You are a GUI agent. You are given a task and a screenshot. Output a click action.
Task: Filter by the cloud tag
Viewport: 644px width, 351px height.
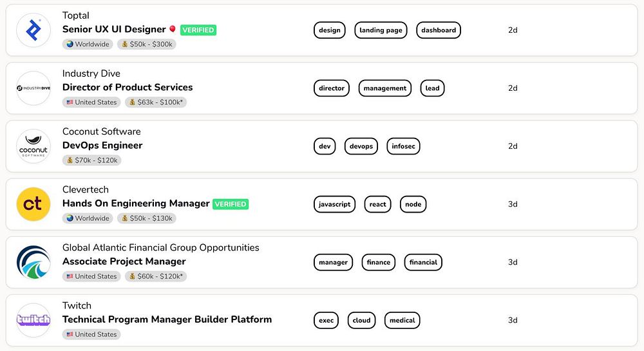point(361,320)
